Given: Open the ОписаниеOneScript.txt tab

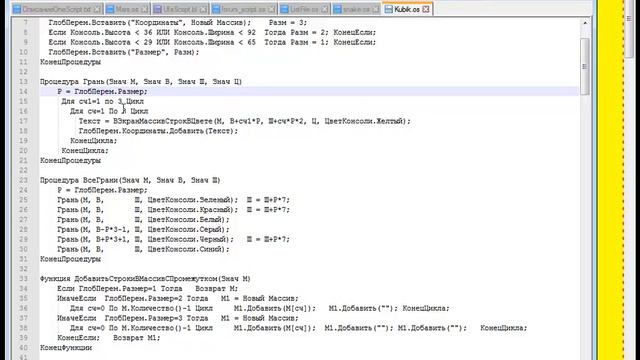Looking at the screenshot, I should 56,9.
